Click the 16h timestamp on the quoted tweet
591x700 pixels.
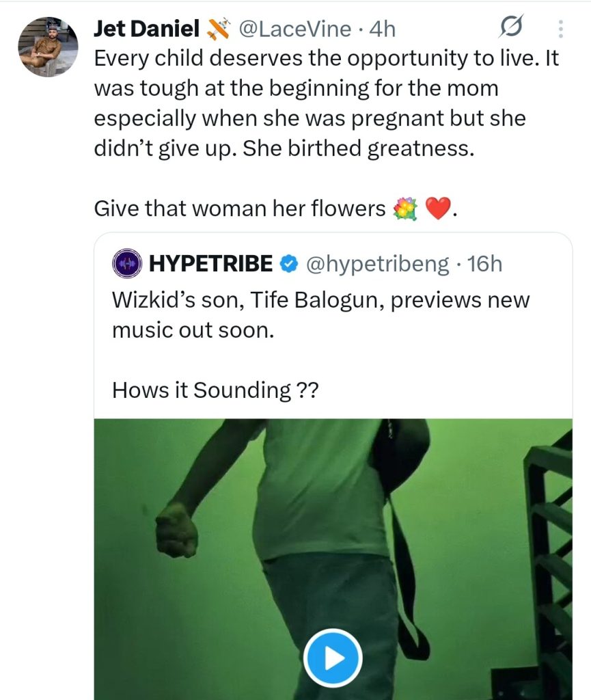tap(484, 264)
